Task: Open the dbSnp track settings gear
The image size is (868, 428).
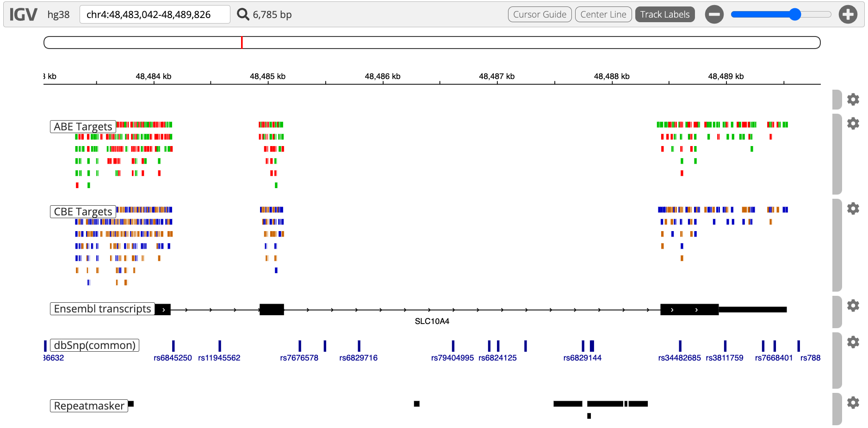Action: [x=853, y=342]
